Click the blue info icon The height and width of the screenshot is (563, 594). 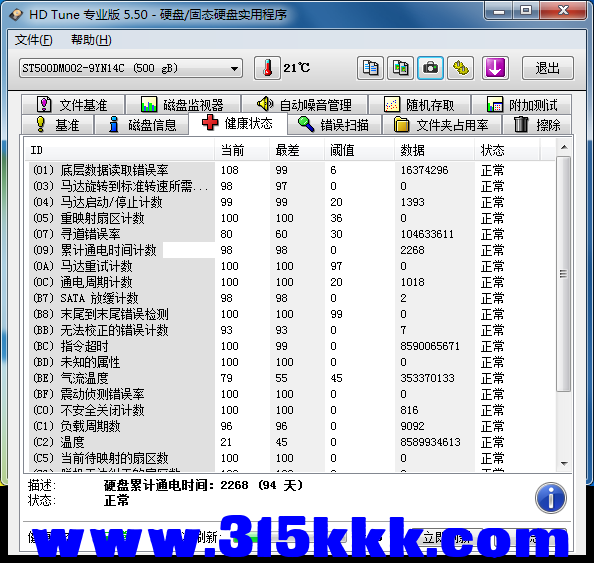coord(551,498)
